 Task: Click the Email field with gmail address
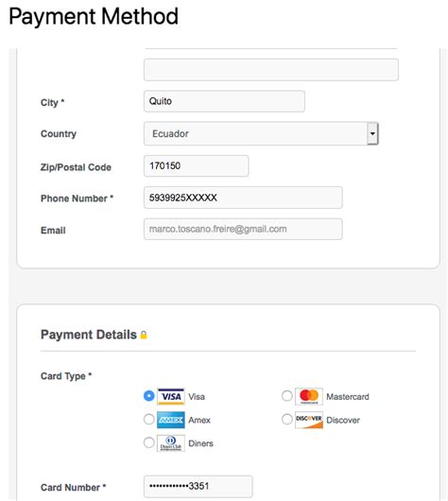243,229
